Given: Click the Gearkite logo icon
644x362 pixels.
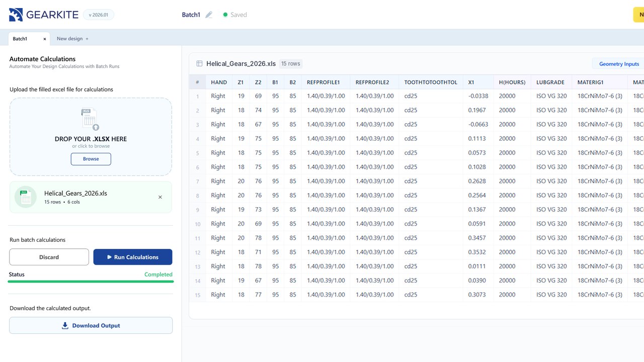Looking at the screenshot, I should click(x=16, y=15).
